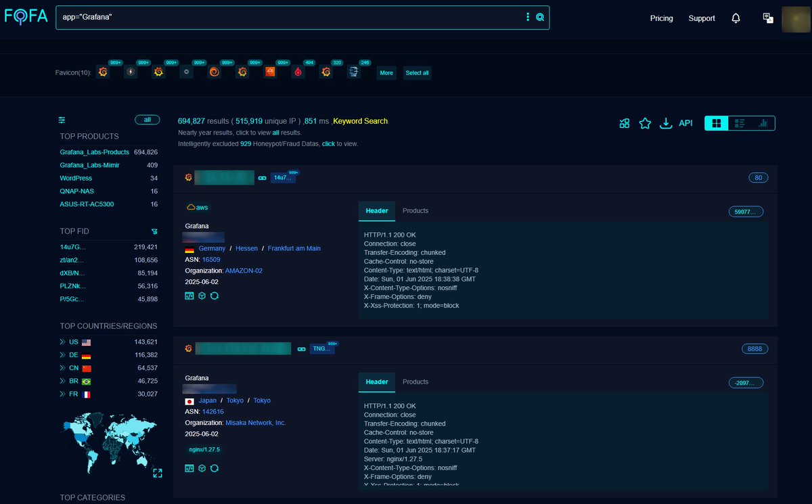Click the download results icon
Viewport: 812px width, 504px height.
click(666, 123)
